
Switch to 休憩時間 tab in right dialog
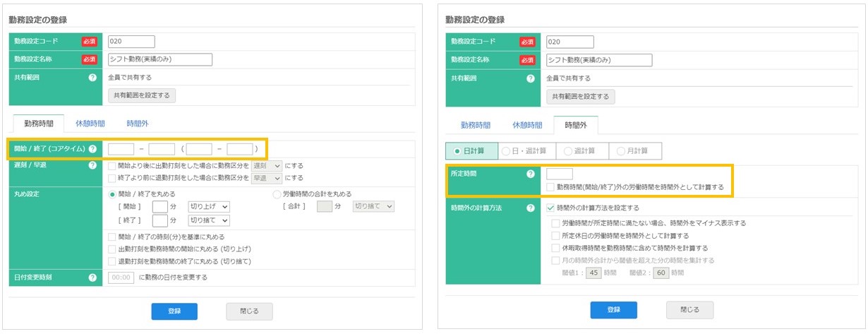coord(528,125)
